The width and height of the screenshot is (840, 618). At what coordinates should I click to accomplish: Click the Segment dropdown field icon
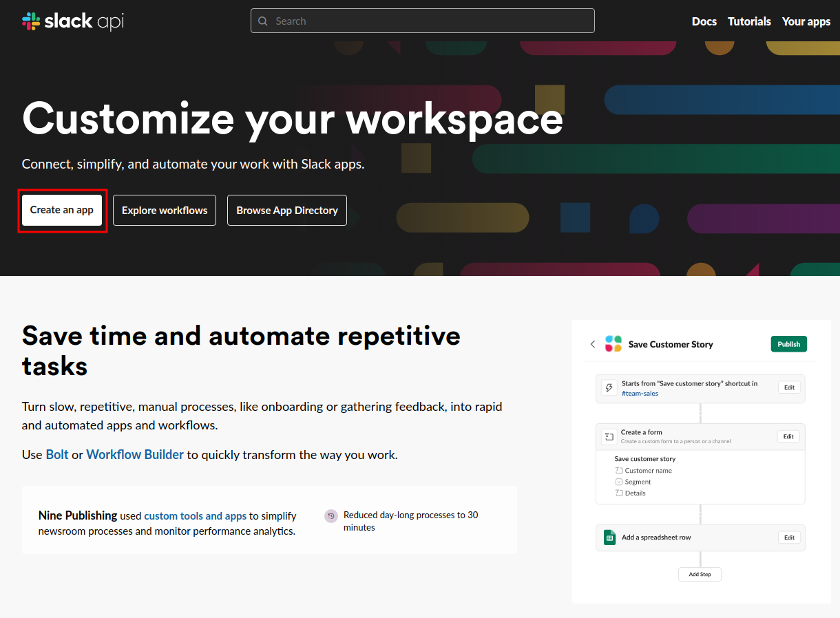618,482
